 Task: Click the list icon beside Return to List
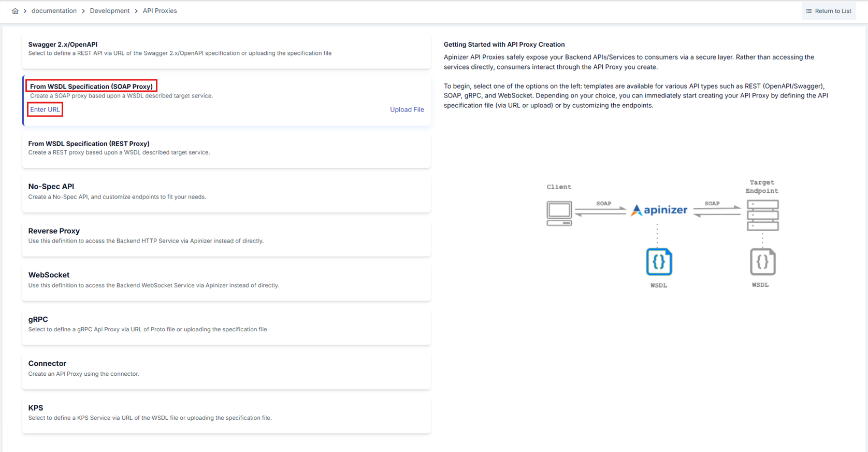tap(809, 11)
